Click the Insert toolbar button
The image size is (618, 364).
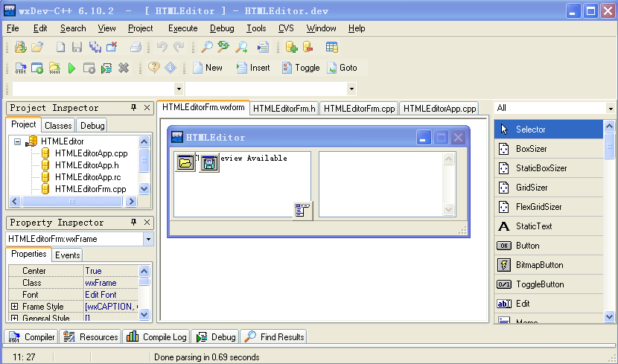coord(253,68)
